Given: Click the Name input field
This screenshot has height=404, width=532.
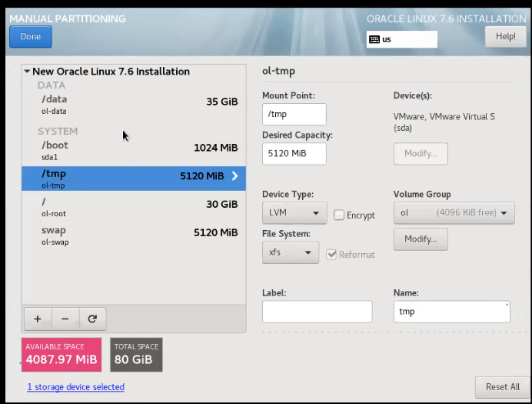Looking at the screenshot, I should click(x=451, y=312).
